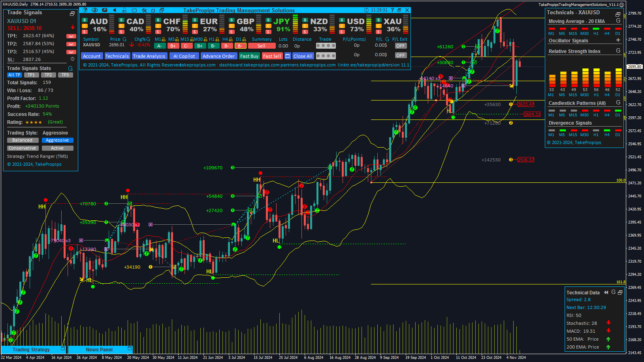Click the Close All button

(303, 56)
